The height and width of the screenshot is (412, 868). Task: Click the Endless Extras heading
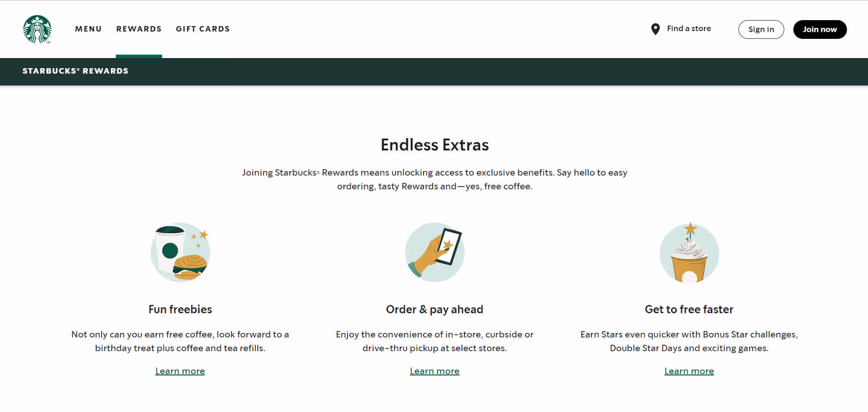pos(434,144)
